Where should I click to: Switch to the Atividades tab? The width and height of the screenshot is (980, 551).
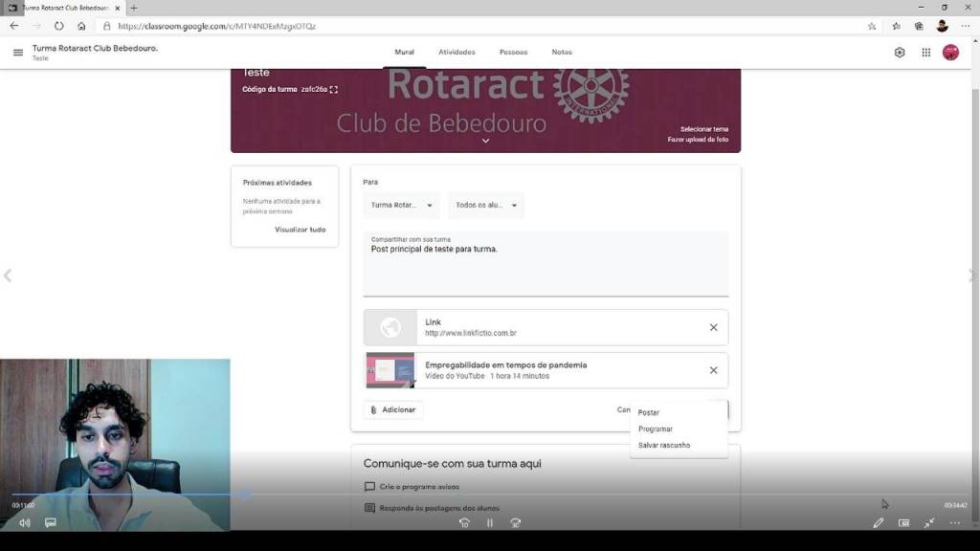(x=457, y=53)
